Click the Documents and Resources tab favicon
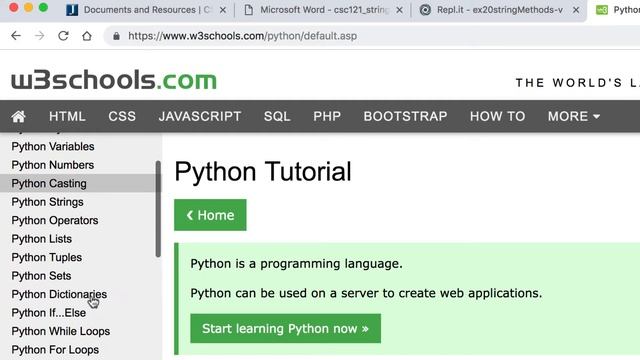The image size is (640, 360). point(72,10)
